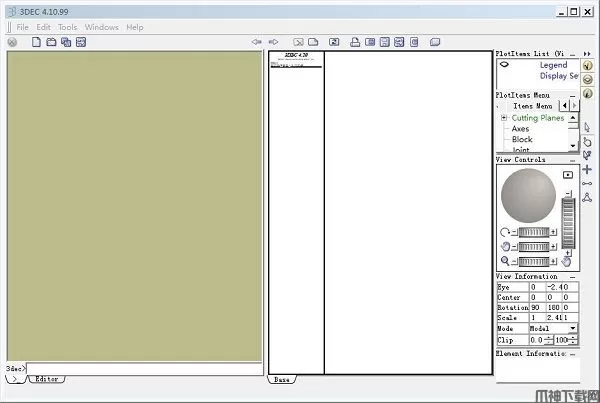600x403 pixels.
Task: Open the Tools menu
Action: point(67,27)
